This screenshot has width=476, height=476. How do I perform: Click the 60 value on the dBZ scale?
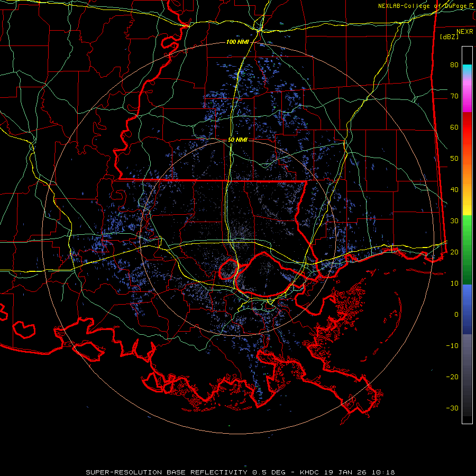454,127
